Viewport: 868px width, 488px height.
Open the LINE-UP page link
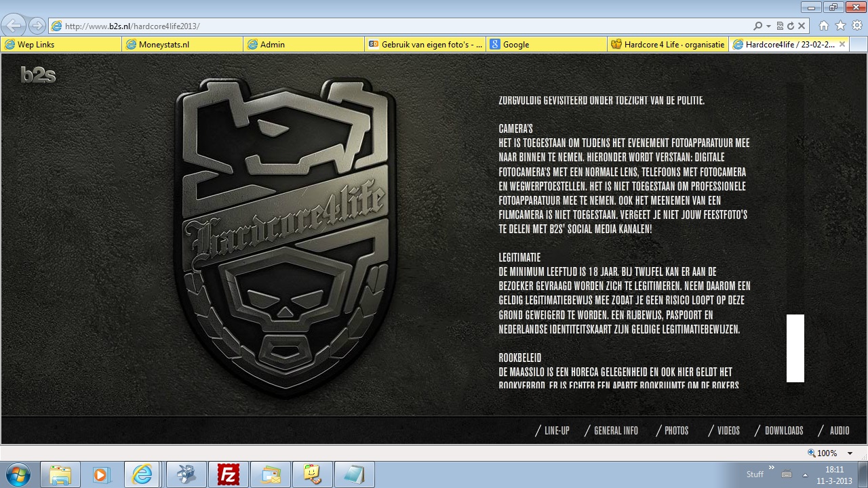pyautogui.click(x=557, y=430)
